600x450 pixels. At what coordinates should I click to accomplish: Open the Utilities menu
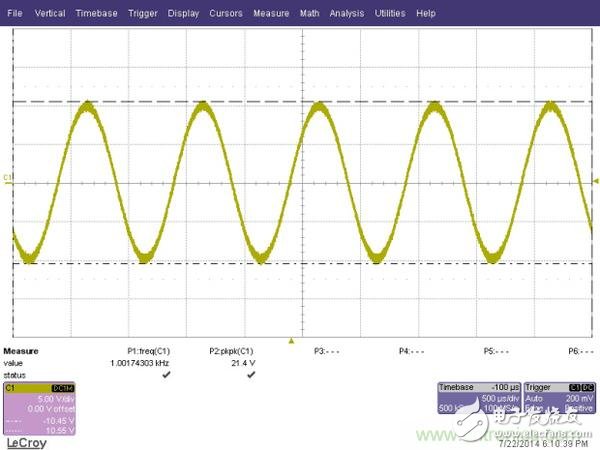[390, 14]
